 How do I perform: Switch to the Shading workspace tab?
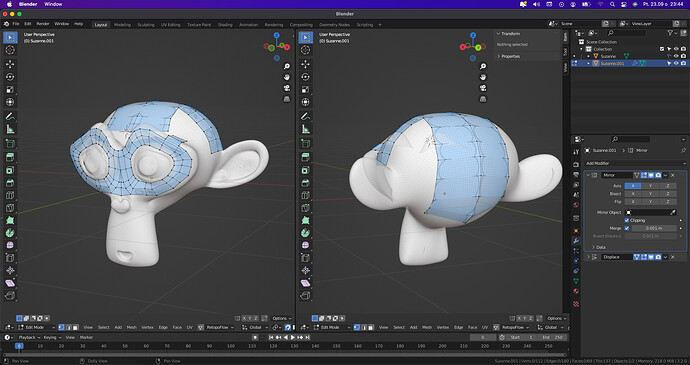(x=225, y=25)
